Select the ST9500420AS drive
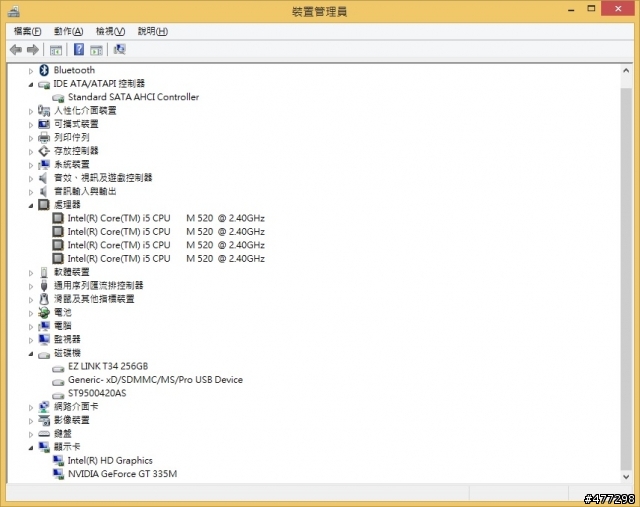This screenshot has height=507, width=640. [97, 393]
